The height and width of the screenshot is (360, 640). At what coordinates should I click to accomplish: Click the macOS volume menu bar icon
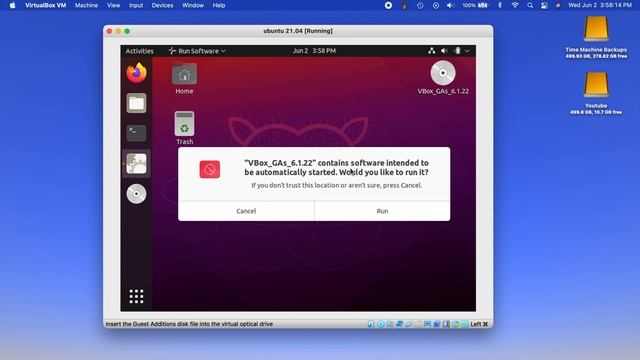click(x=450, y=5)
